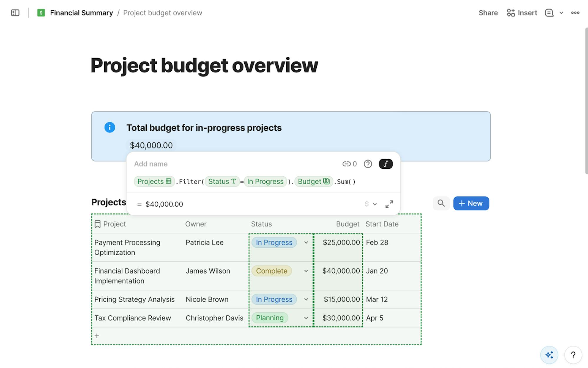The width and height of the screenshot is (588, 368).
Task: Search the Projects table with magnifier icon
Action: click(441, 203)
